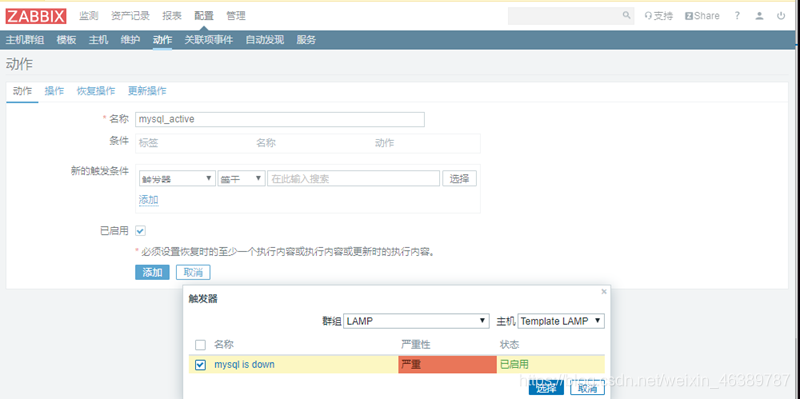
Task: Click the 选择 button in trigger popup
Action: tap(546, 389)
